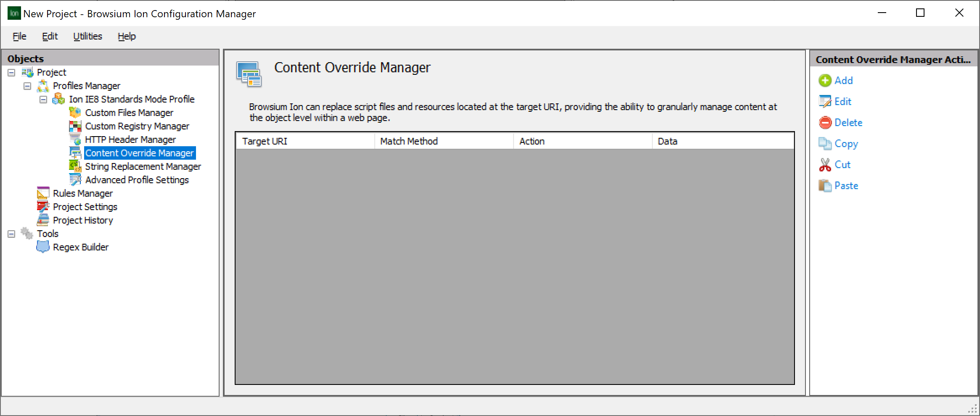Click the Match Method column header
This screenshot has height=416, width=980.
[444, 141]
